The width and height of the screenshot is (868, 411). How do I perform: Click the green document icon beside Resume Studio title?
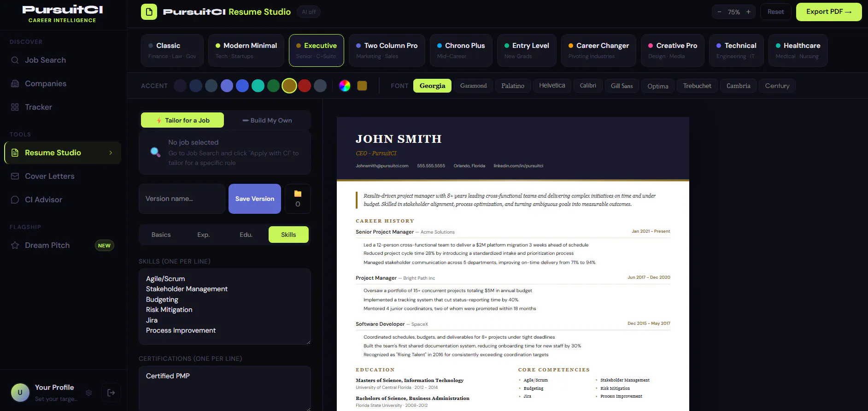(x=149, y=12)
